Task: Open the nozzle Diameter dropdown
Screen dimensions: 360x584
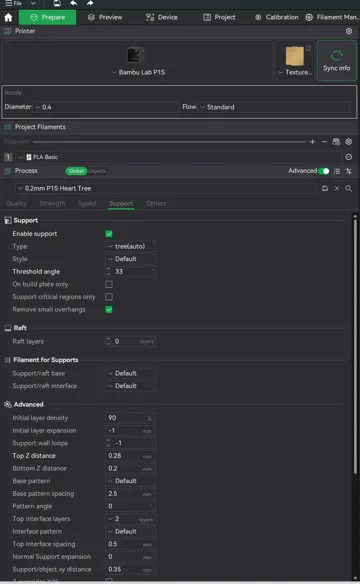Action: [x=106, y=107]
